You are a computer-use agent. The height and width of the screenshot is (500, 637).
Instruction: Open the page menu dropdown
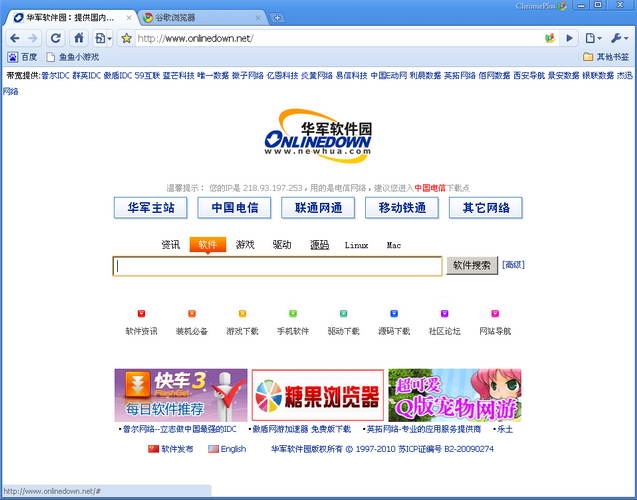tap(593, 38)
